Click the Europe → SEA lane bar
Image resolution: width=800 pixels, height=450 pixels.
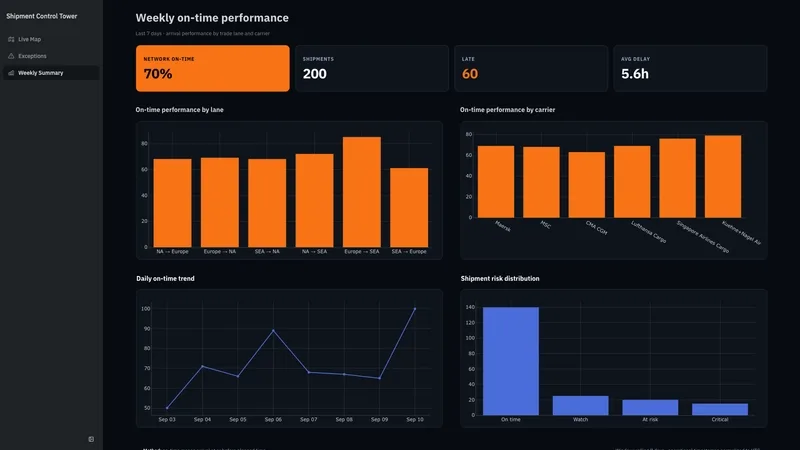click(x=362, y=192)
